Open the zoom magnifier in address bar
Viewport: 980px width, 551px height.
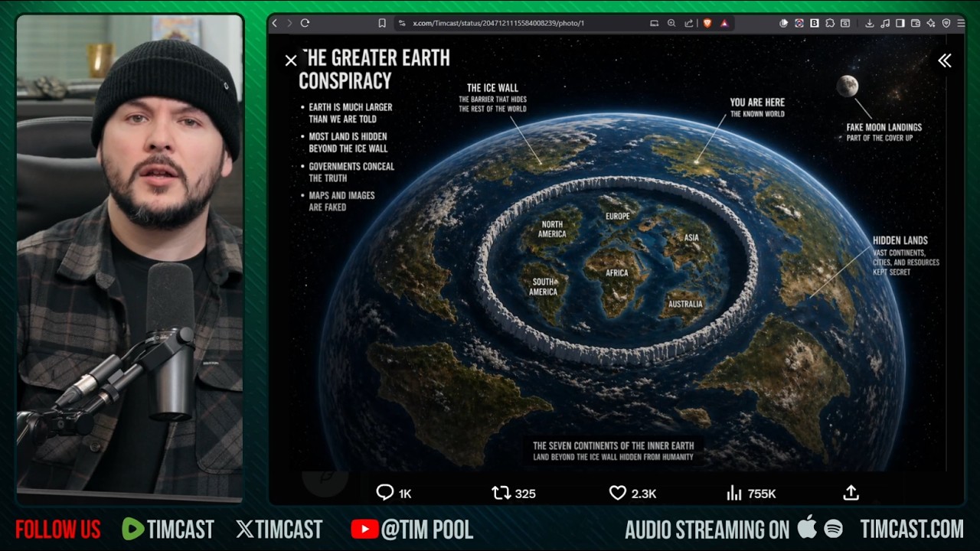coord(671,23)
